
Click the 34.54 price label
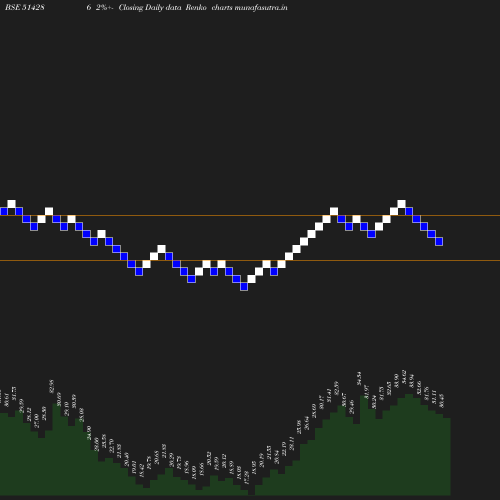tap(359, 379)
